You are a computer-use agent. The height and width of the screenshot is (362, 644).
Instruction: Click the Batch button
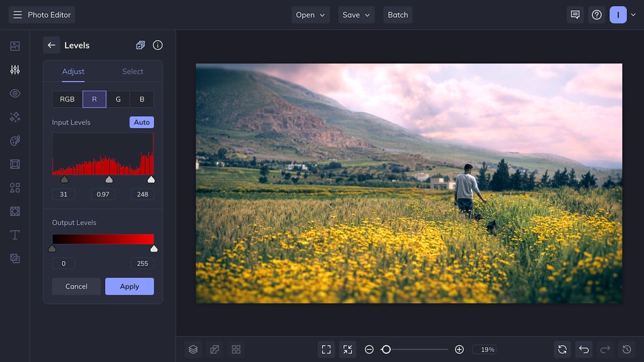tap(398, 15)
